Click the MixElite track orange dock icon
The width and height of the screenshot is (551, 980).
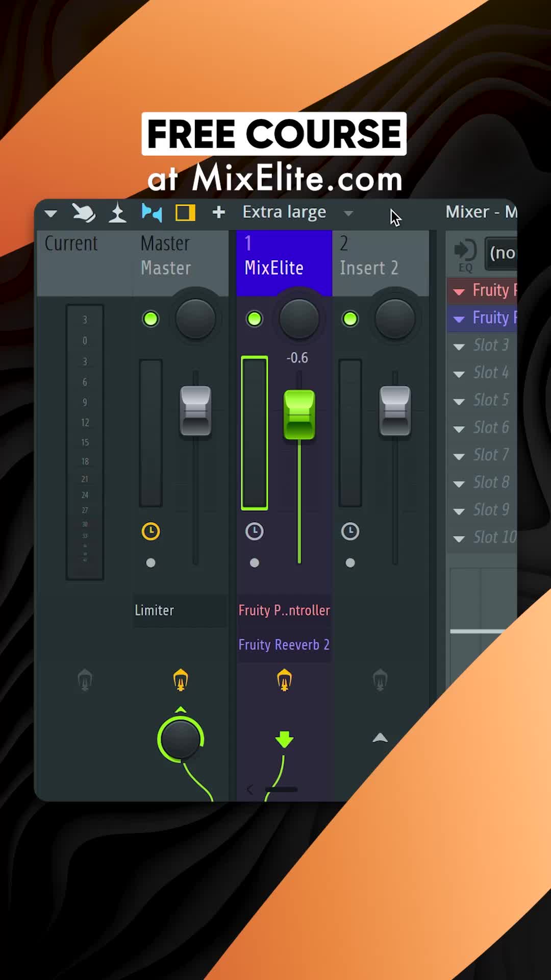click(x=284, y=680)
